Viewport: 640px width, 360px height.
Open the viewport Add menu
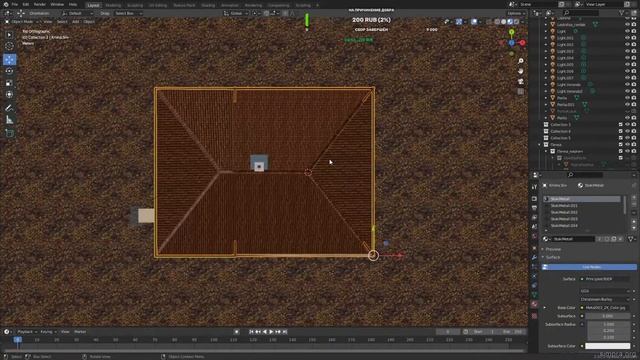76,22
